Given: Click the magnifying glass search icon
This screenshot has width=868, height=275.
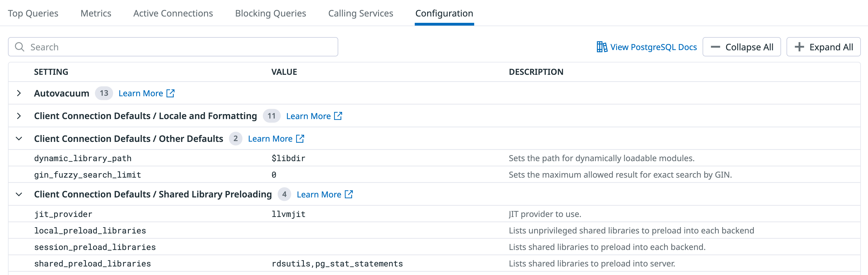Looking at the screenshot, I should pyautogui.click(x=20, y=47).
